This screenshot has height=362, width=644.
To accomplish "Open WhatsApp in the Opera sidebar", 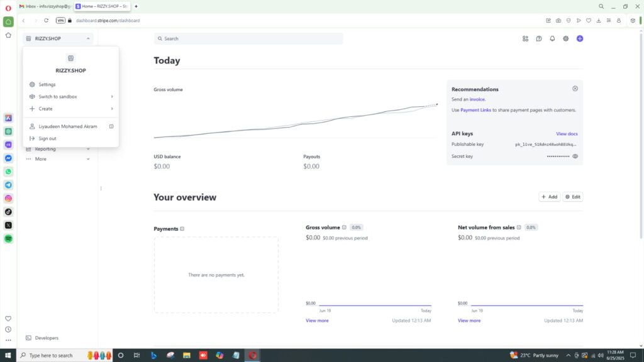I will (8, 172).
